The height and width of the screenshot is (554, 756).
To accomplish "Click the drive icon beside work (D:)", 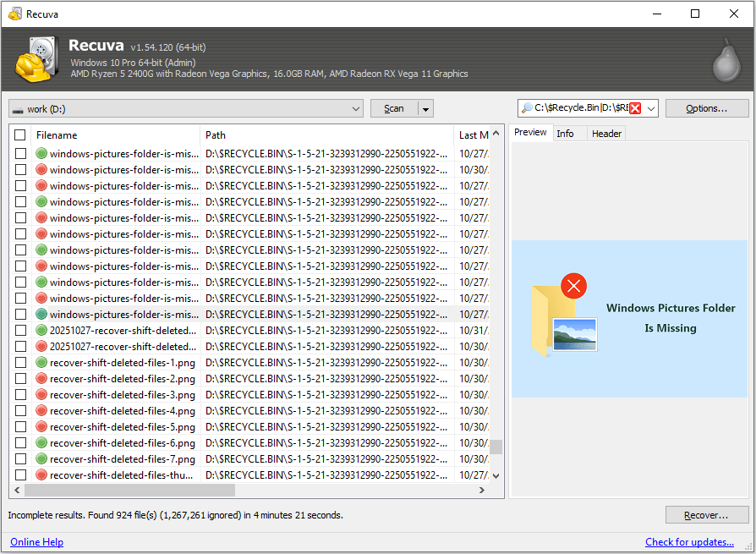I will tap(18, 110).
